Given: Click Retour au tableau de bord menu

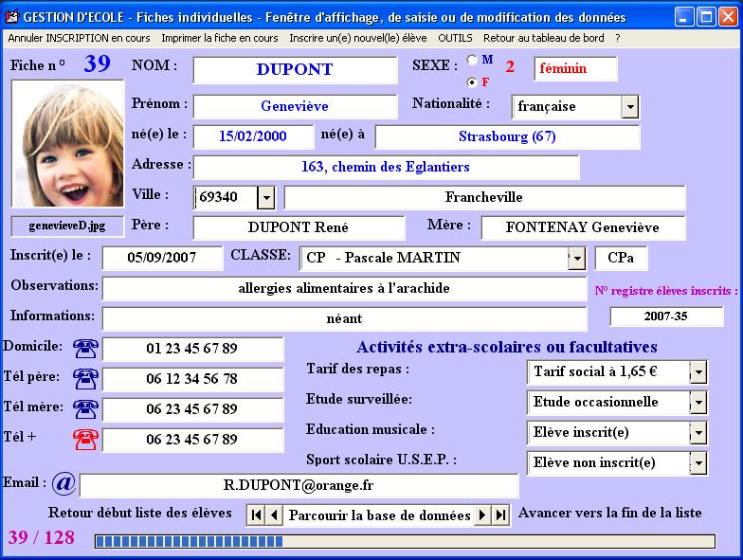Looking at the screenshot, I should (x=544, y=38).
